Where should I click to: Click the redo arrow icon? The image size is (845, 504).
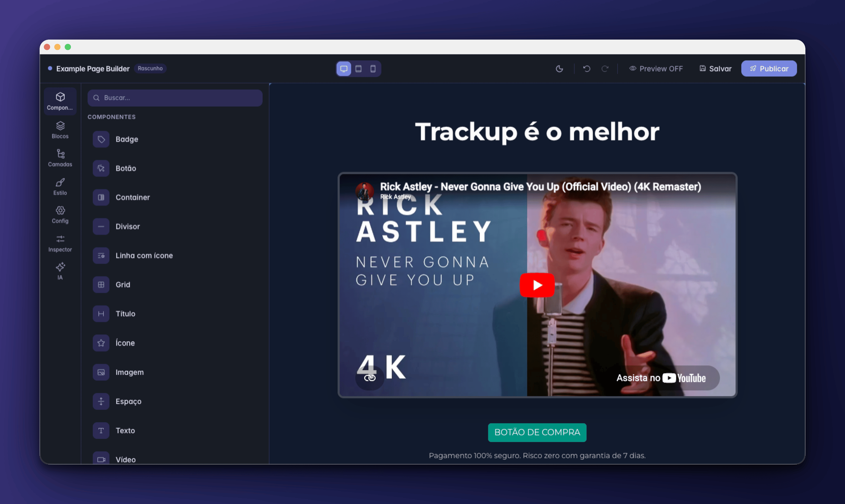point(605,69)
